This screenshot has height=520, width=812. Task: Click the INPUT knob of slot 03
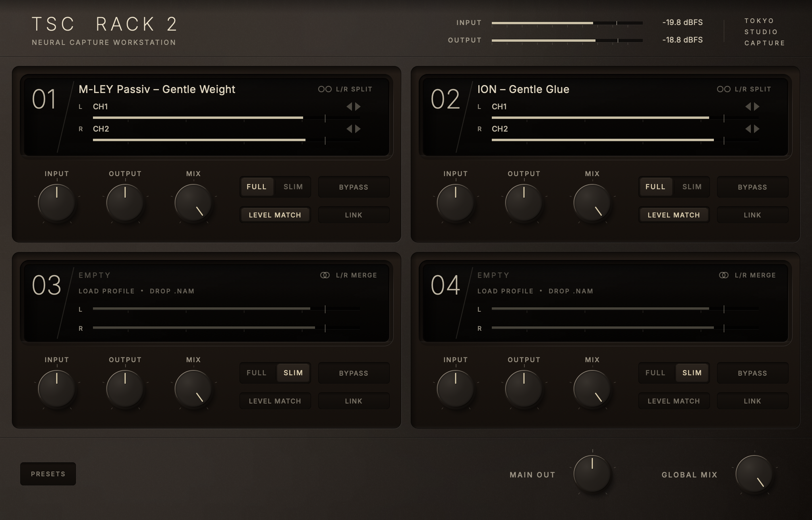[56, 389]
